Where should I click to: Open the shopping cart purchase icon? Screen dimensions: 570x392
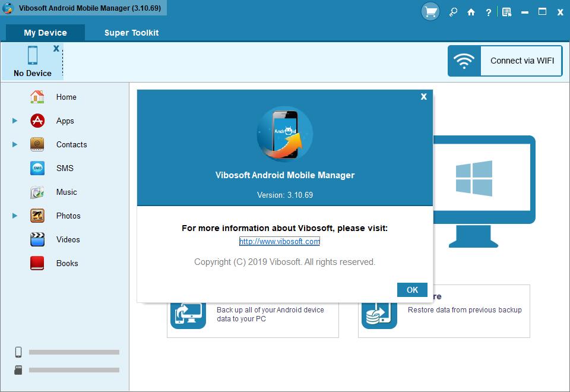point(430,12)
